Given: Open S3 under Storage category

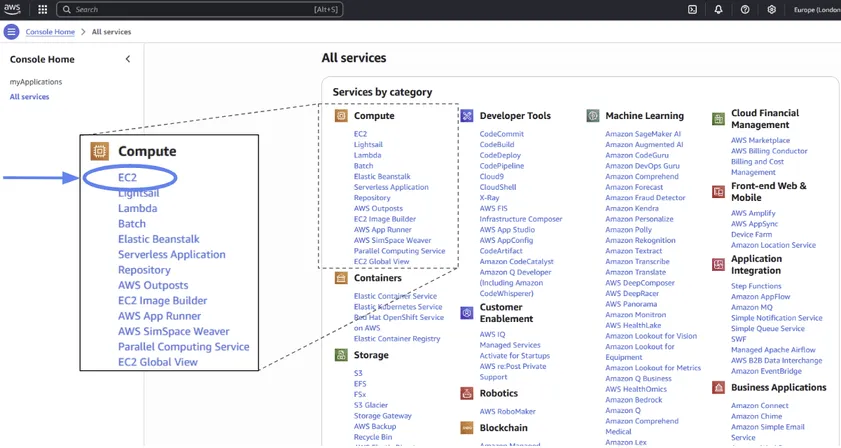Looking at the screenshot, I should (x=358, y=373).
